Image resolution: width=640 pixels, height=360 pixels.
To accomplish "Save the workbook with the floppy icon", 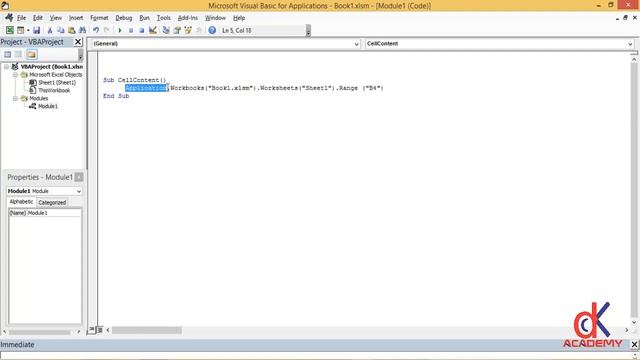I will (36, 30).
